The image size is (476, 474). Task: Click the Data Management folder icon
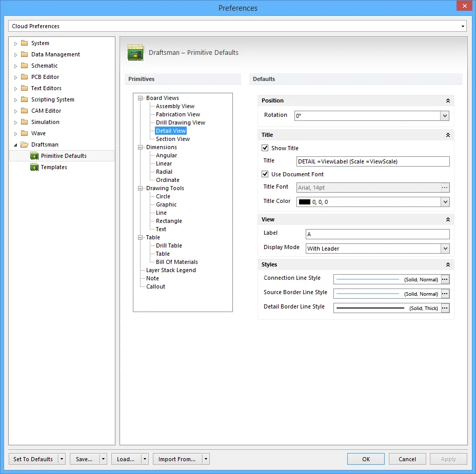point(24,54)
